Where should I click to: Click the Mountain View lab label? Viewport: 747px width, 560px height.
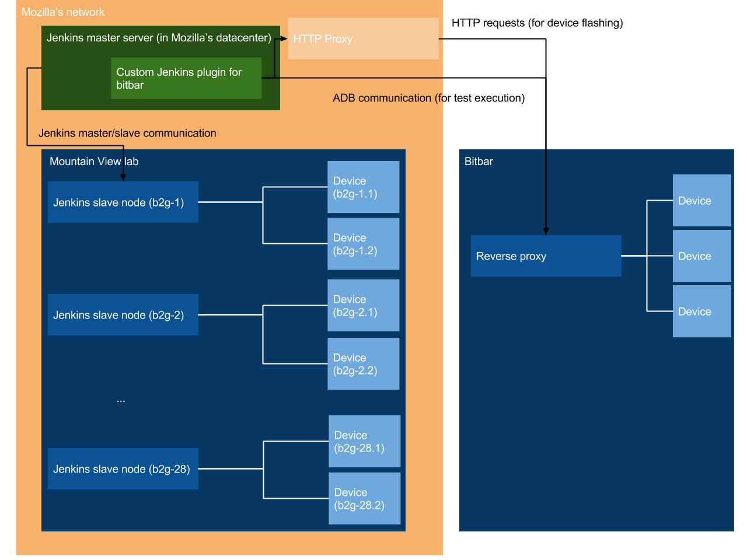click(x=94, y=162)
